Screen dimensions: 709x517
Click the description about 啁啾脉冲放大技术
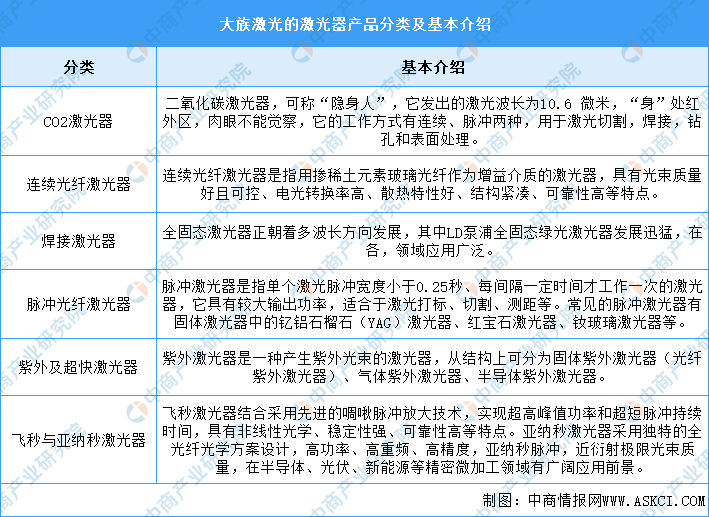(x=432, y=439)
